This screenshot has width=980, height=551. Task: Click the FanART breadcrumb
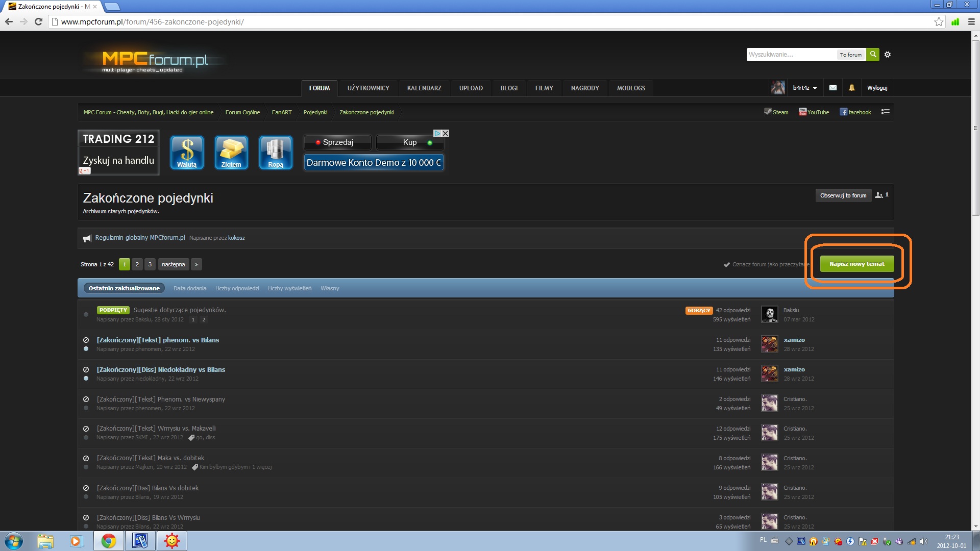click(282, 112)
